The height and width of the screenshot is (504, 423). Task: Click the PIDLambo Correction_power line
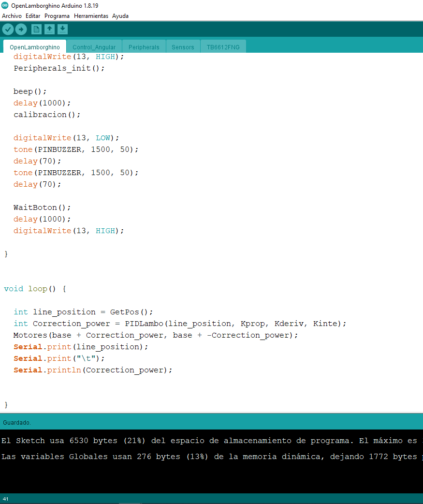coord(180,324)
